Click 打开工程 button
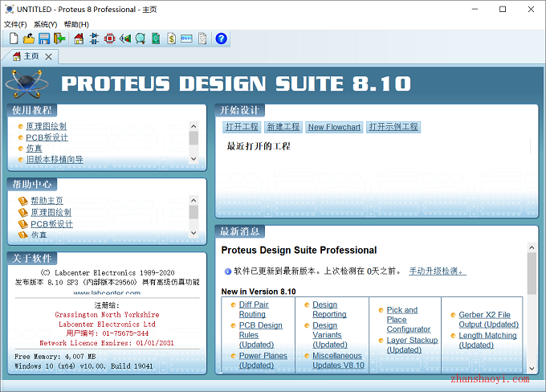This screenshot has height=392, width=546. pyautogui.click(x=242, y=127)
